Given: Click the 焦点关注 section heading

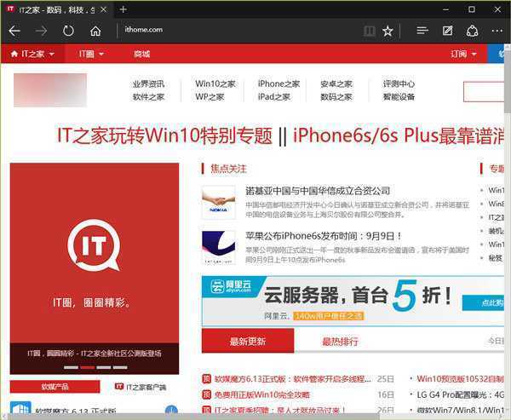Looking at the screenshot, I should click(x=228, y=169).
